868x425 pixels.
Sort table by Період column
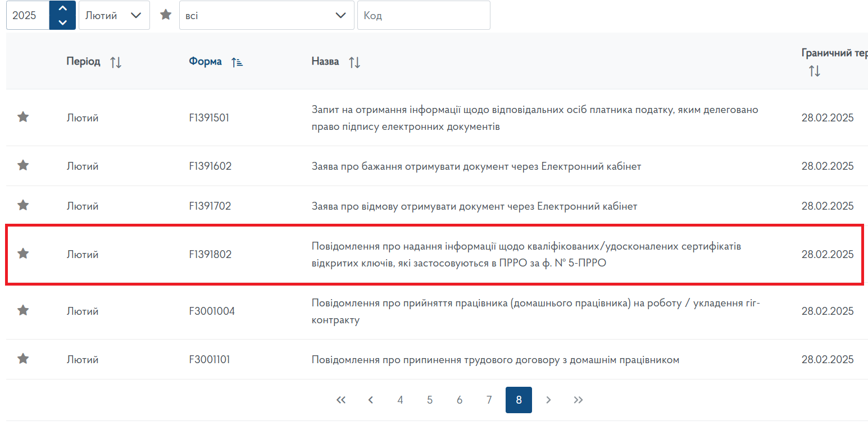(116, 62)
